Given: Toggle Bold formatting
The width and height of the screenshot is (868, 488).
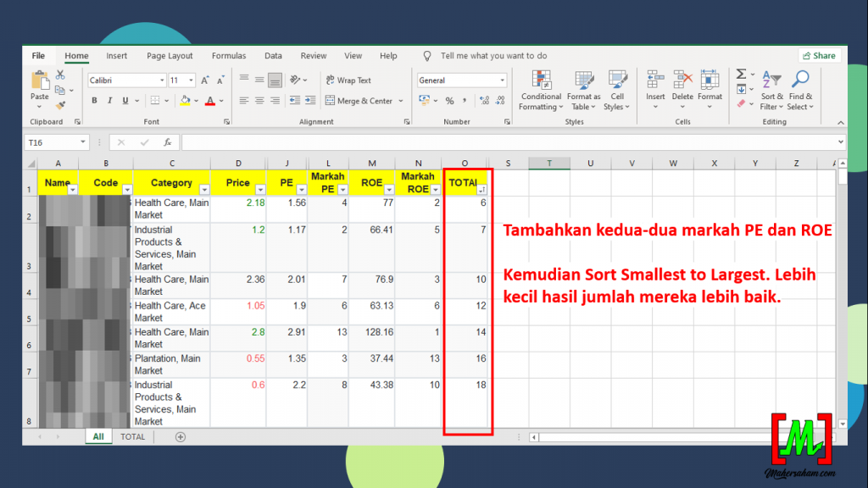Looking at the screenshot, I should pyautogui.click(x=95, y=101).
